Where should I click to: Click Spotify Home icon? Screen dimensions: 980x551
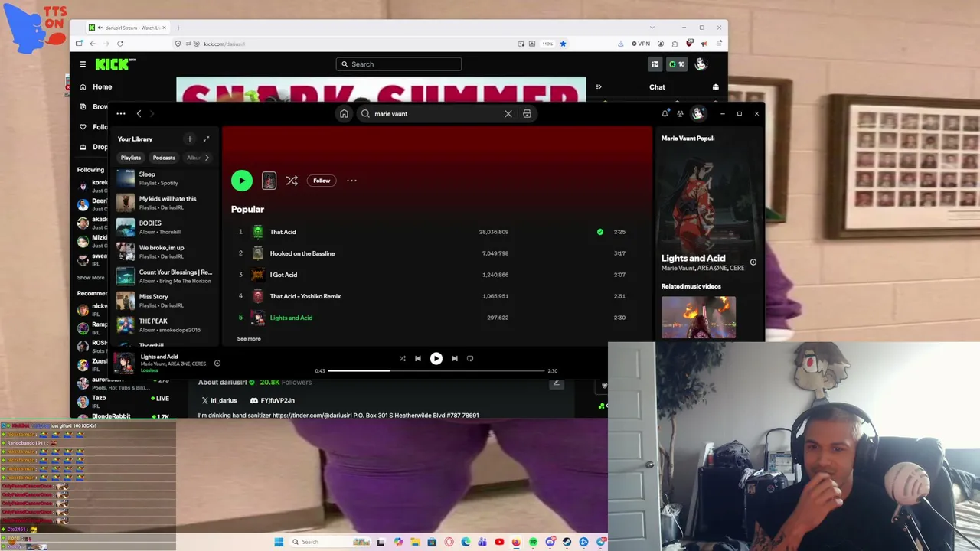pos(344,114)
